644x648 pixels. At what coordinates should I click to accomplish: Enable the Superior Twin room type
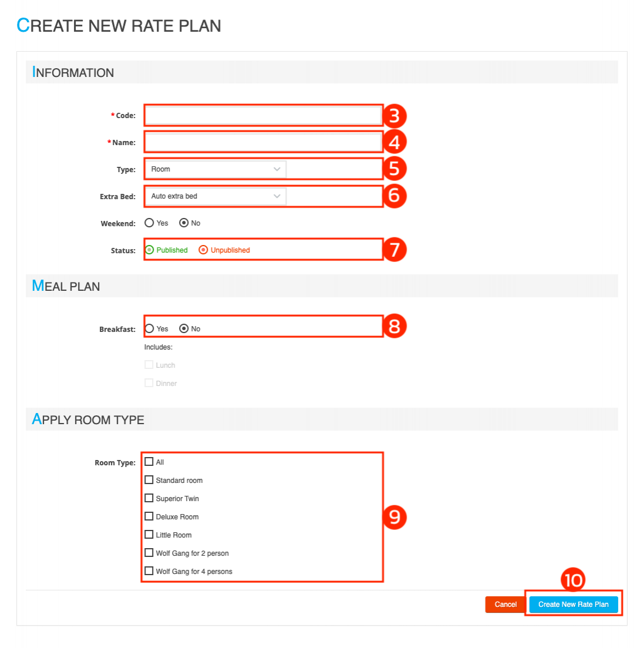coord(149,498)
